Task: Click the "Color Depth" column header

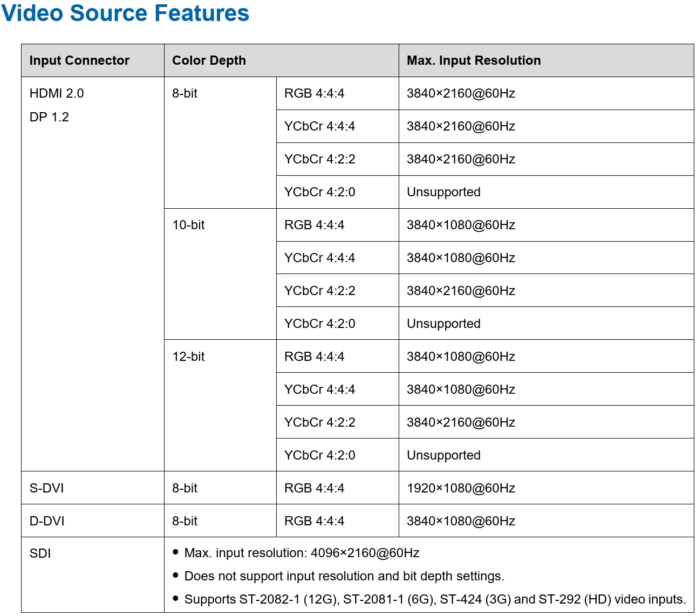Action: pos(209,60)
